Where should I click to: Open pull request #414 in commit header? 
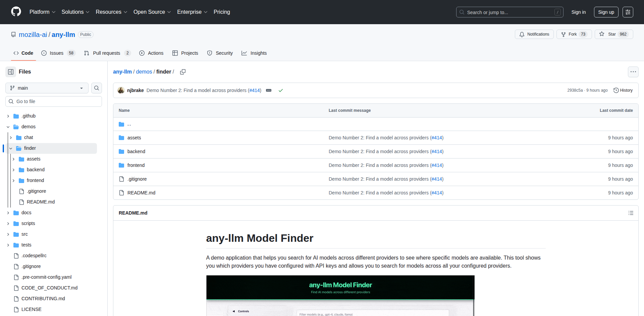point(255,90)
